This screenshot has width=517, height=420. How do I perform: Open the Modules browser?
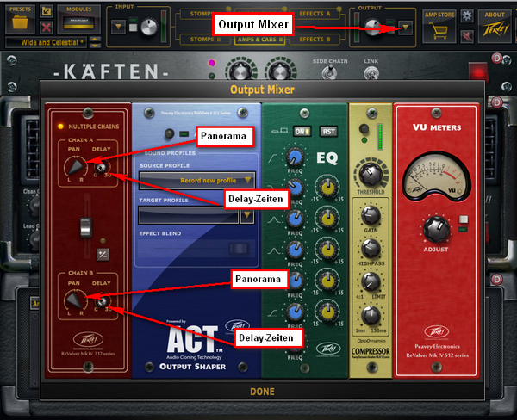click(x=78, y=20)
